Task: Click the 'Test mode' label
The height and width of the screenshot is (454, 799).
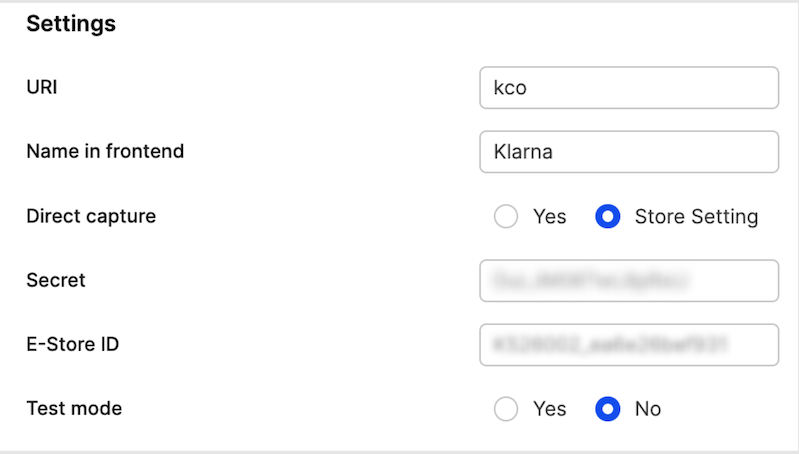Action: 74,408
